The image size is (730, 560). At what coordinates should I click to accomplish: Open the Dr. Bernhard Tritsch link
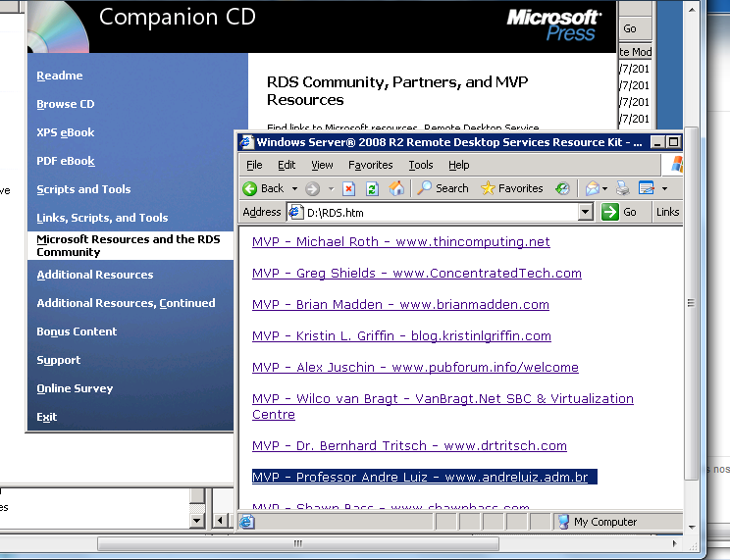pos(409,445)
